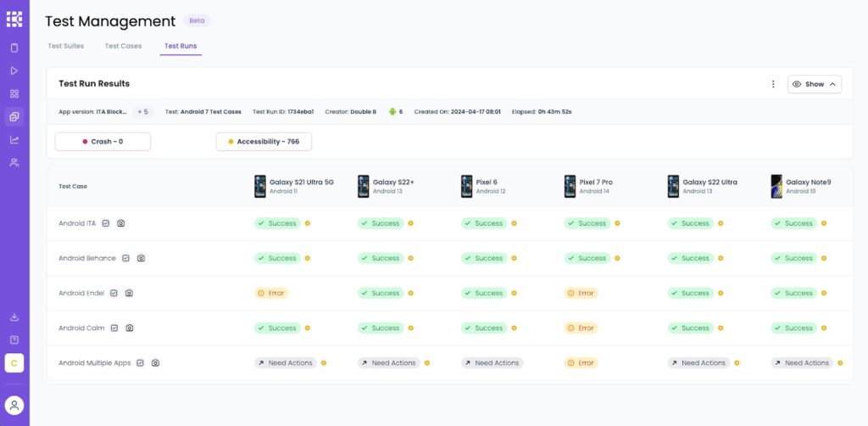Click Test Run ID 1734eba1 text
Viewport: 868px width, 426px height.
(283, 111)
